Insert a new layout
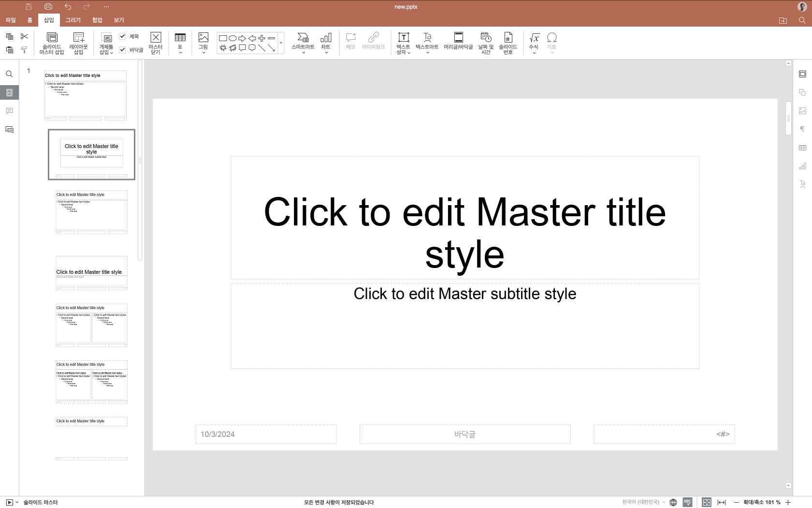The height and width of the screenshot is (508, 812). coord(78,43)
